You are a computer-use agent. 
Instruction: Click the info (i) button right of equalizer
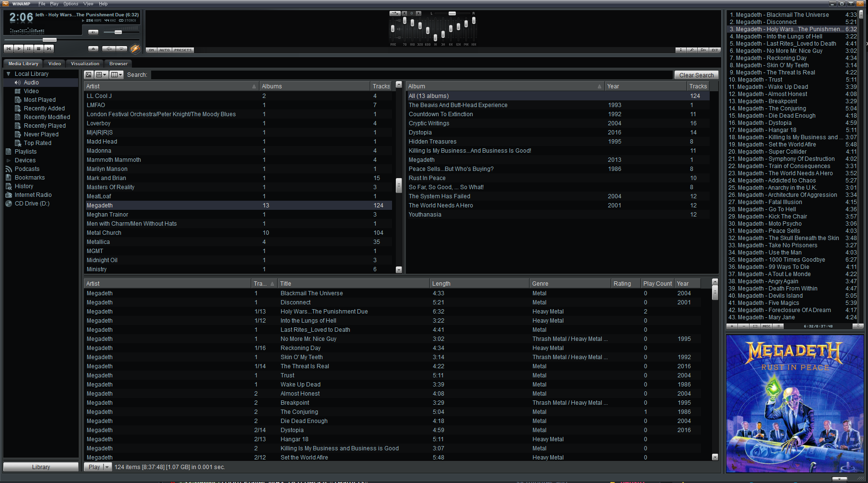[681, 50]
